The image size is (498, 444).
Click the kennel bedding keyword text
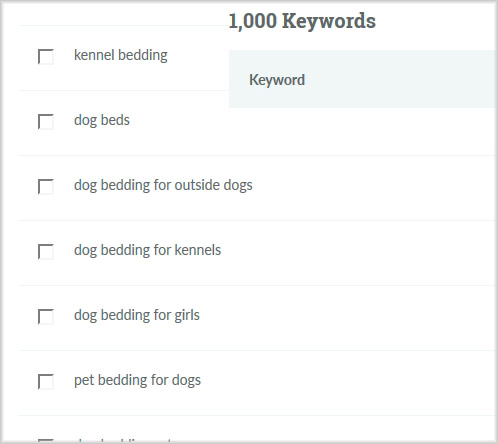tap(121, 55)
